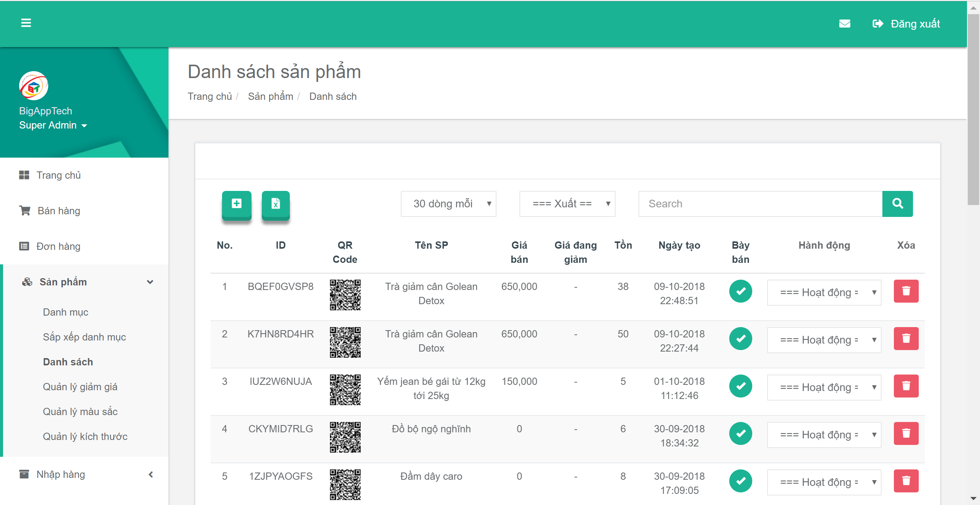
Task: Select Quản lý màu sắc menu item
Action: pos(80,411)
